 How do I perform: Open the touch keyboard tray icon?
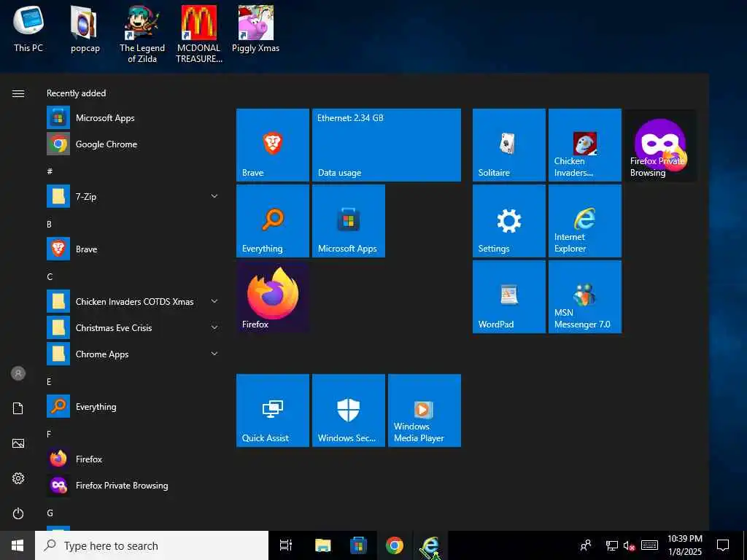(x=649, y=545)
